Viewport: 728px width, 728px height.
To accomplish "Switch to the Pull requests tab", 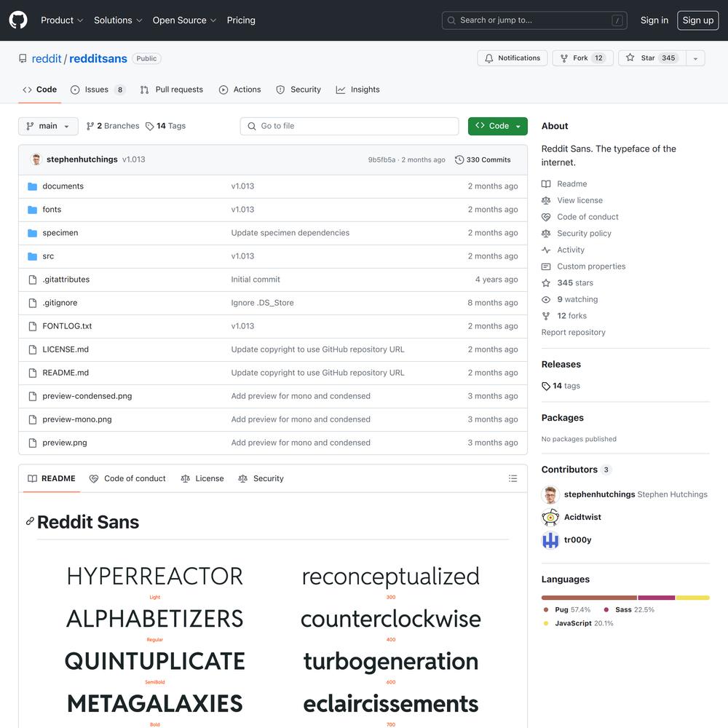I will click(x=171, y=90).
